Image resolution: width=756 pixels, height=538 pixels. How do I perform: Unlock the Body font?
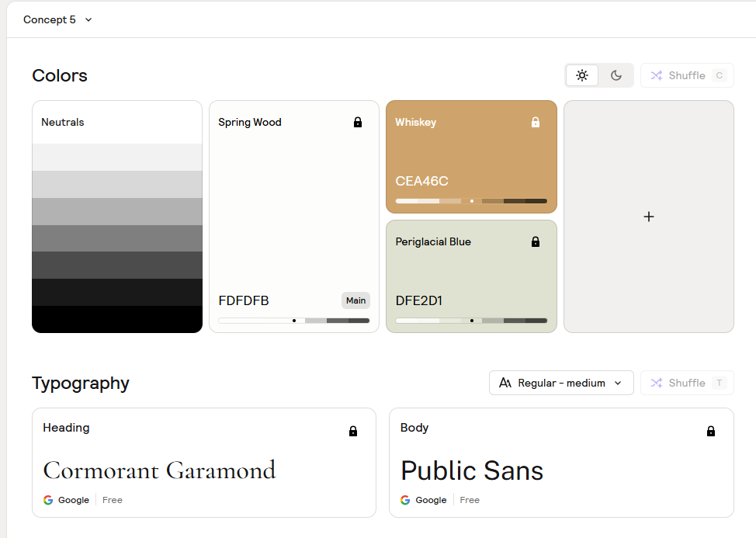click(711, 431)
